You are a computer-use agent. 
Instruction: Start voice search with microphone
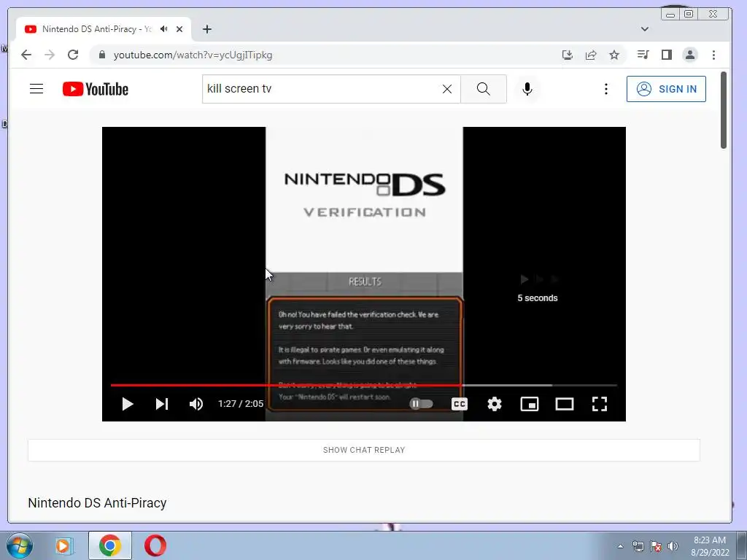tap(527, 89)
